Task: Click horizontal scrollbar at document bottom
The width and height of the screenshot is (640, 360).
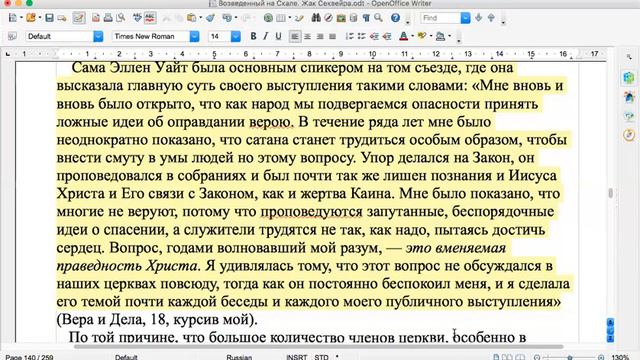Action: click(x=318, y=347)
